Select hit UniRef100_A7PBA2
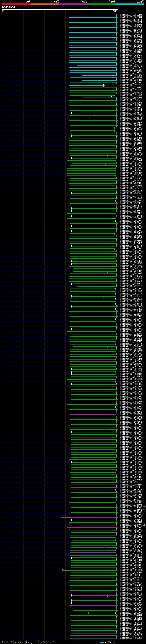The height and width of the screenshot is (644, 146). coord(131,48)
